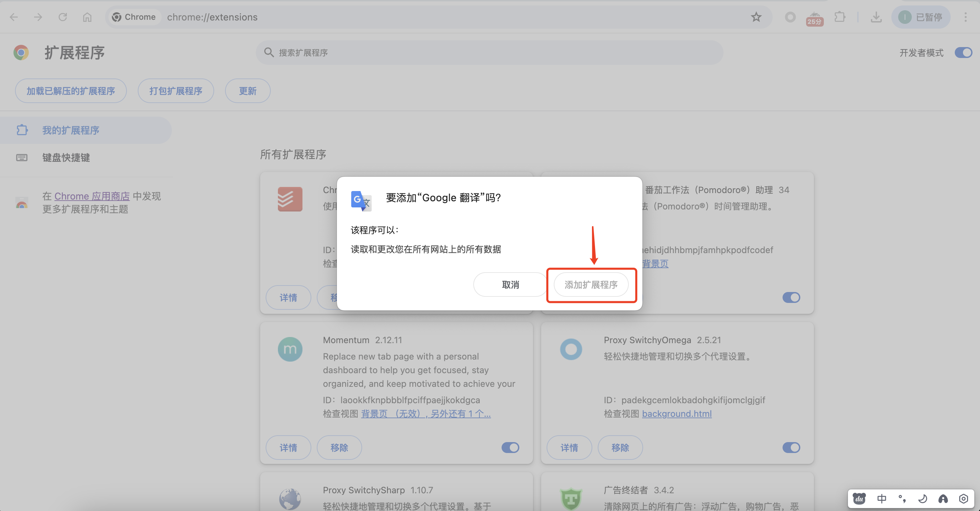Open Momentum 背景页（无效）link
The image size is (980, 511).
[x=426, y=413]
